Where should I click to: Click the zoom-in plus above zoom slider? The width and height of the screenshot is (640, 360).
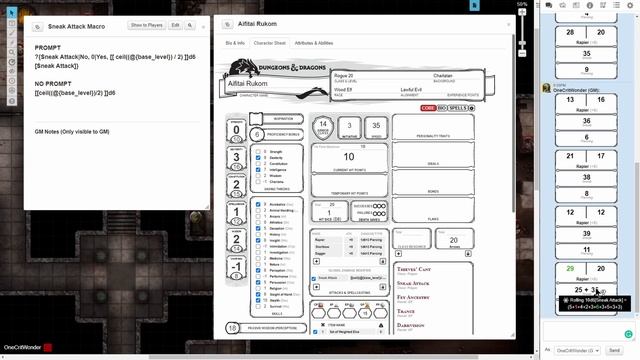point(522,12)
